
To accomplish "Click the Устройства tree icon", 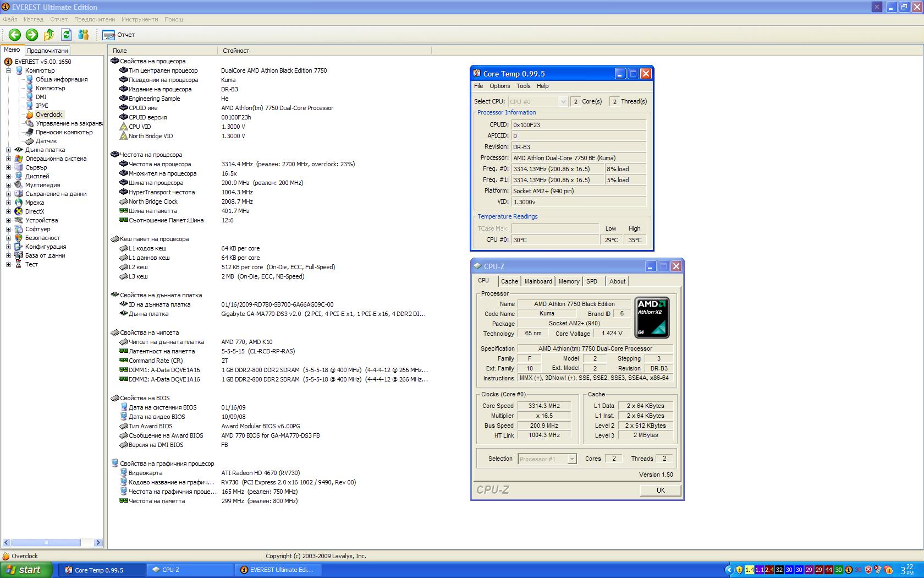I will click(19, 220).
